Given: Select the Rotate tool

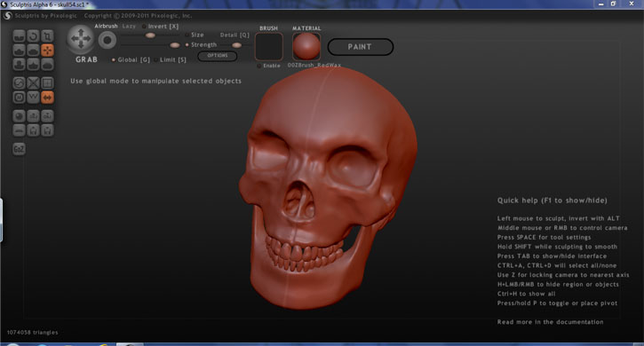Looking at the screenshot, I should pos(33,36).
